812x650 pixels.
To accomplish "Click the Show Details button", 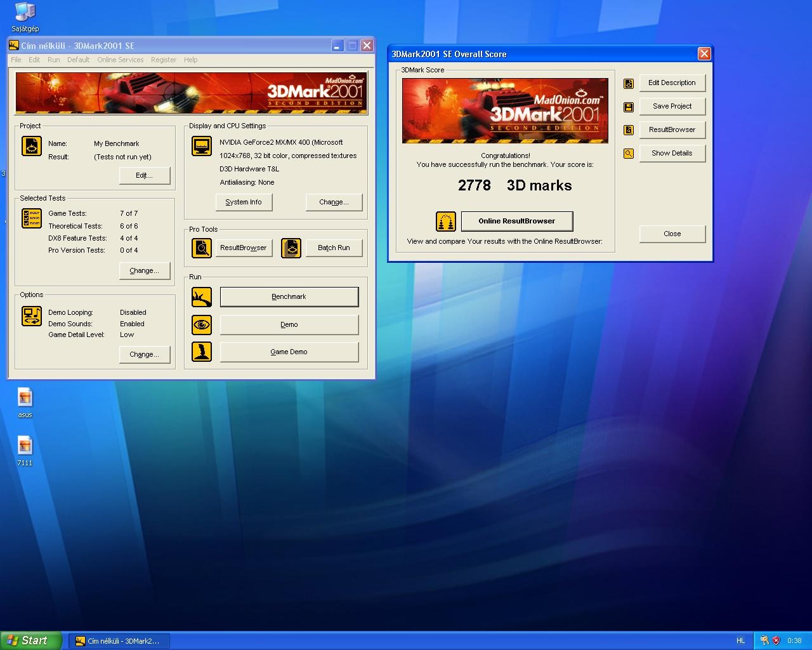I will pos(672,153).
